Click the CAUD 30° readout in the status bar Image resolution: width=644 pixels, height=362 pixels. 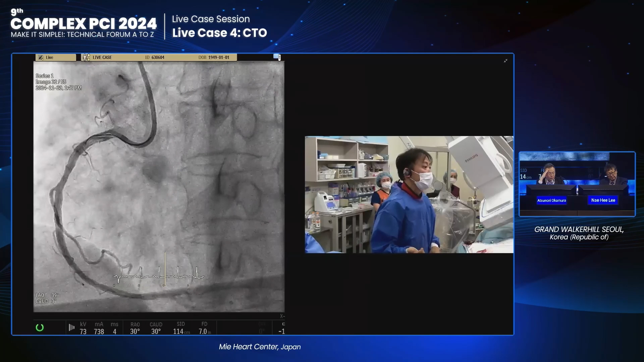pyautogui.click(x=156, y=328)
